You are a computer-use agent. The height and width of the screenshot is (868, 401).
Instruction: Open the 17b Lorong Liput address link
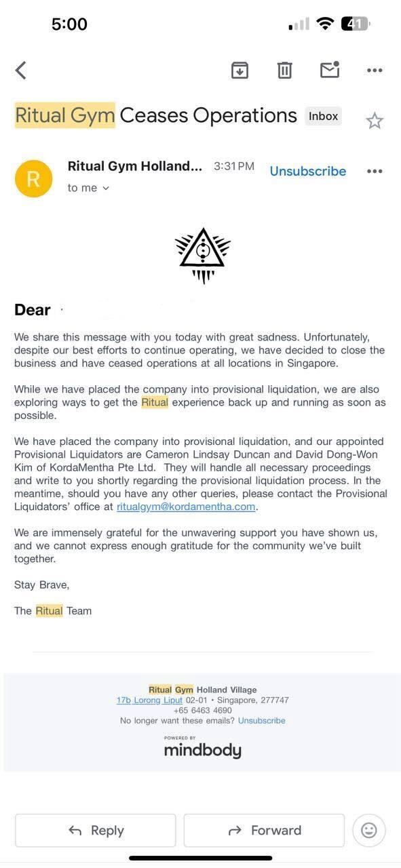pyautogui.click(x=149, y=700)
